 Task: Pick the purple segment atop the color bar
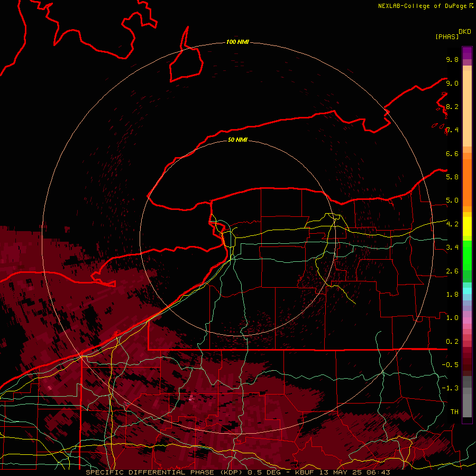467,53
